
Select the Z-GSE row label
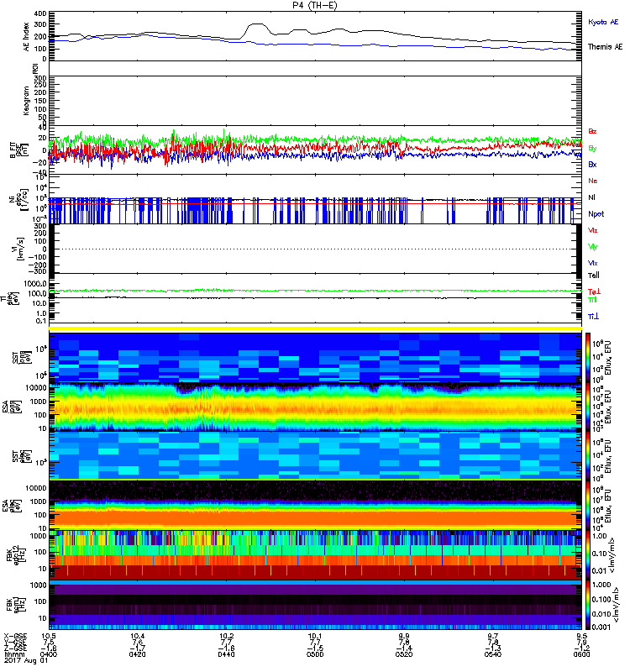point(15,648)
